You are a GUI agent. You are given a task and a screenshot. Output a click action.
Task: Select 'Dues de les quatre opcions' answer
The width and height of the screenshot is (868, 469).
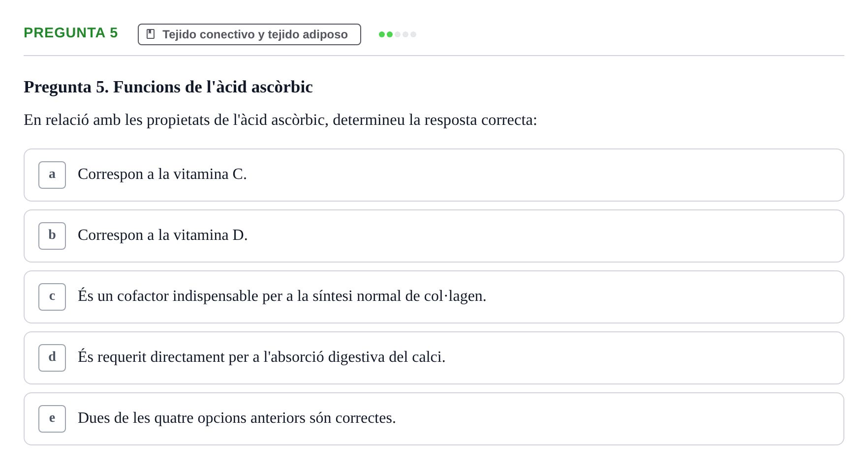coord(434,419)
